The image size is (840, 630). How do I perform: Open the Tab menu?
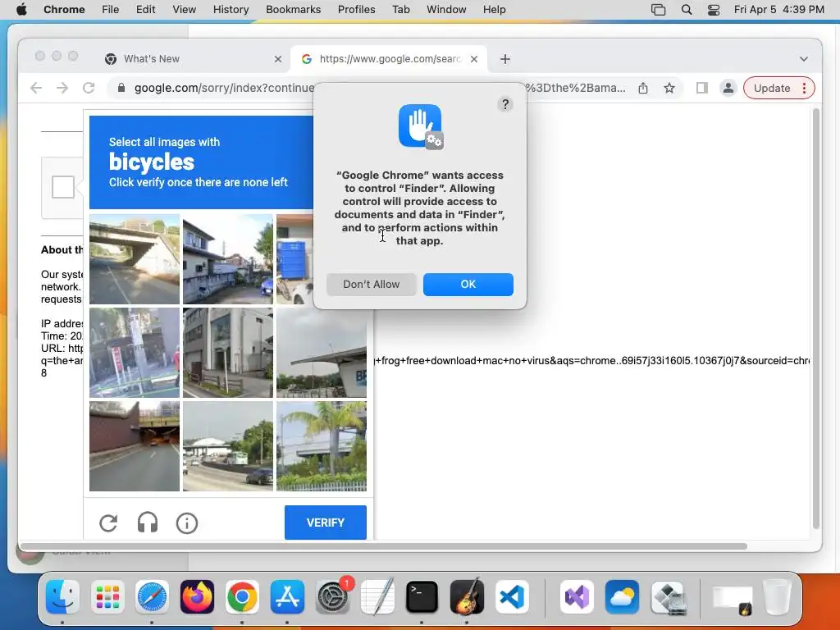click(x=400, y=10)
